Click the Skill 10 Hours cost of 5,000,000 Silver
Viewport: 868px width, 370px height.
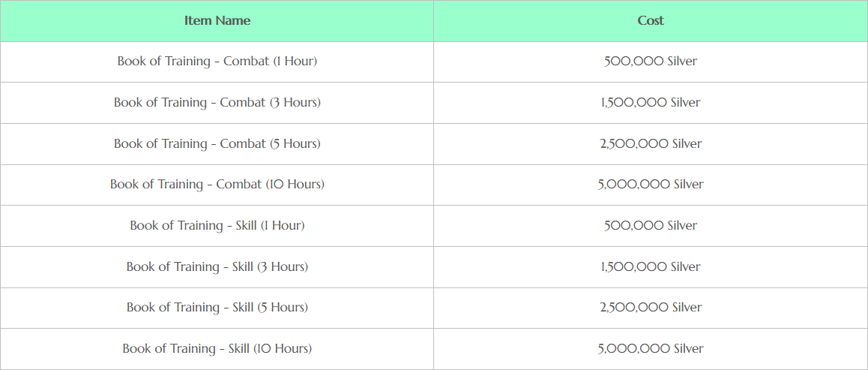[651, 348]
